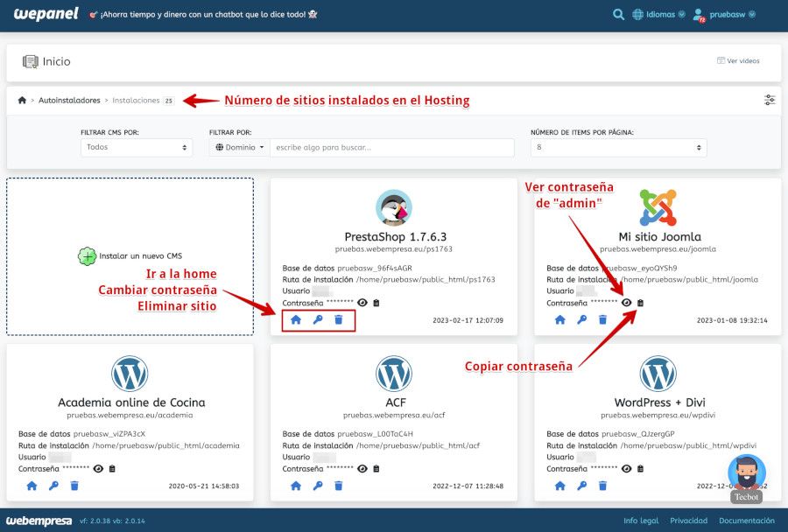Open the items per page dropdown

pyautogui.click(x=618, y=147)
